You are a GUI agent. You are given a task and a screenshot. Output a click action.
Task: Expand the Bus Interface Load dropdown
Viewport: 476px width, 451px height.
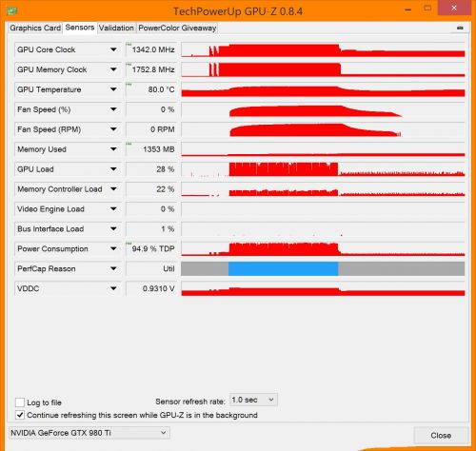(113, 229)
